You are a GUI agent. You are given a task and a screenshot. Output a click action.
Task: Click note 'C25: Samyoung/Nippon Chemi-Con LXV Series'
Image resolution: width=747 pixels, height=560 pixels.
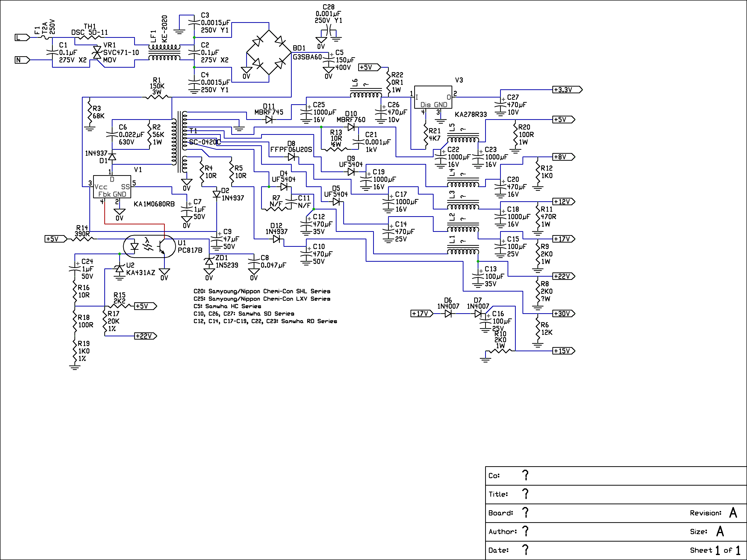point(262,299)
